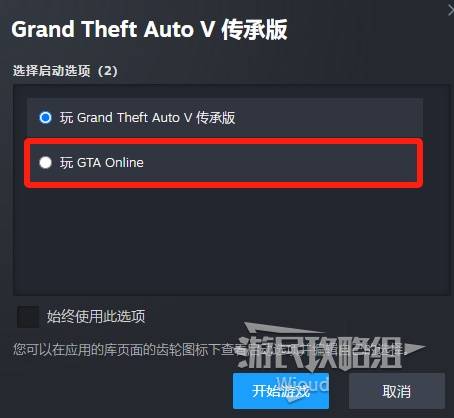Click the blue 开始游戏 button
Viewport: 454px width, 418px height.
(x=281, y=391)
